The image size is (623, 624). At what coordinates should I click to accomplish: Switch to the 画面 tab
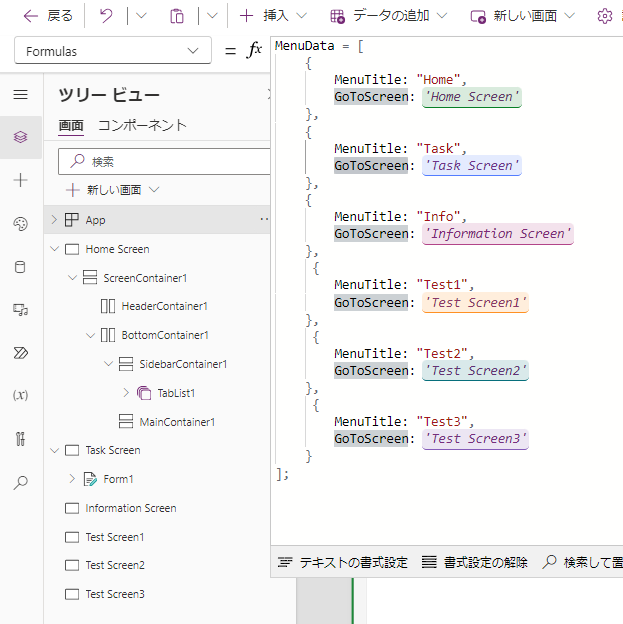click(71, 126)
